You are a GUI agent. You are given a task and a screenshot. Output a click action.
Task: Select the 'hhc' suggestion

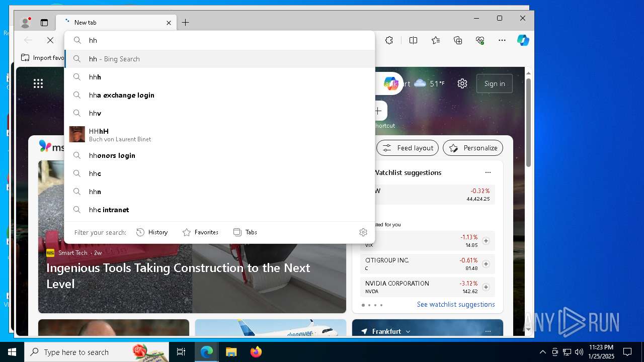220,173
